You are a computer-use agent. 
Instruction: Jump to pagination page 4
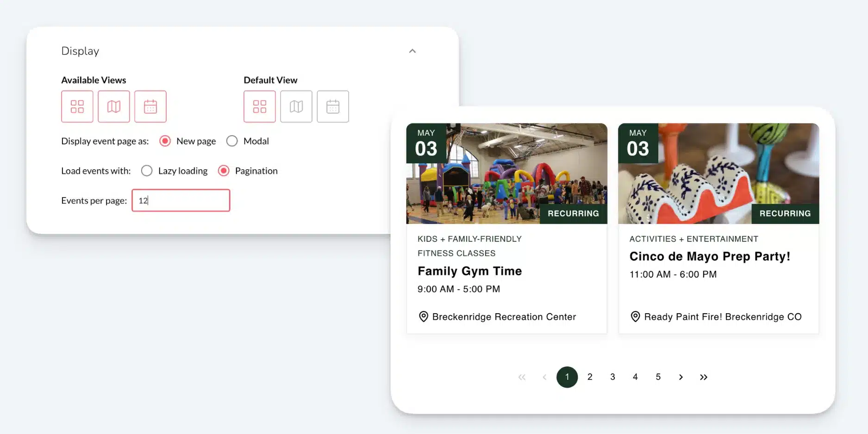tap(635, 377)
